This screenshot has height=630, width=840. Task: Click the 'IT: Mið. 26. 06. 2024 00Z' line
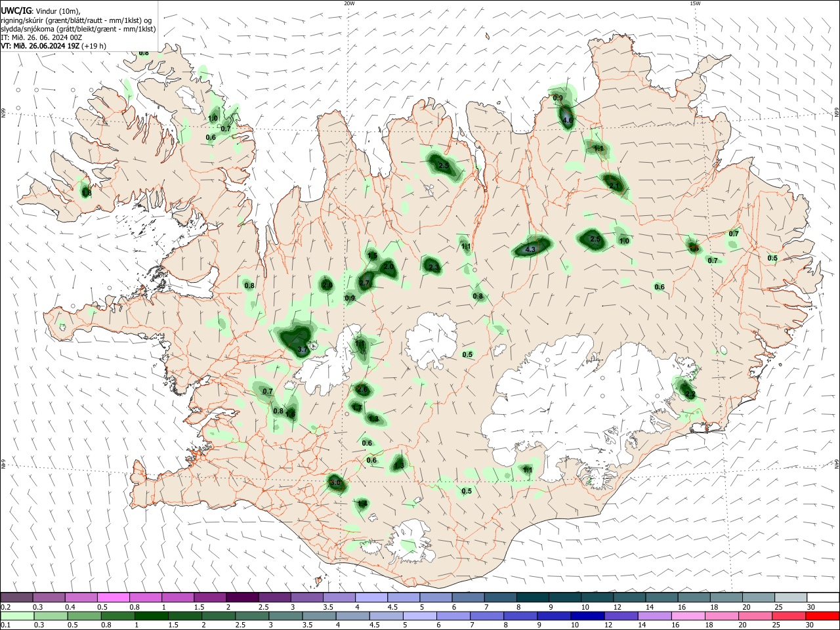point(41,37)
